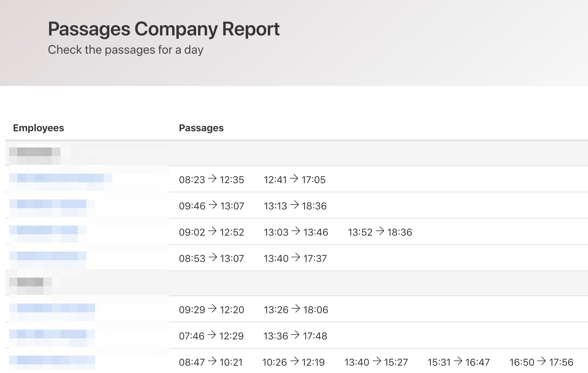Screen dimensions: 588x373
Task: Select the 13:36 to 17:48 passage entry
Action: [295, 336]
